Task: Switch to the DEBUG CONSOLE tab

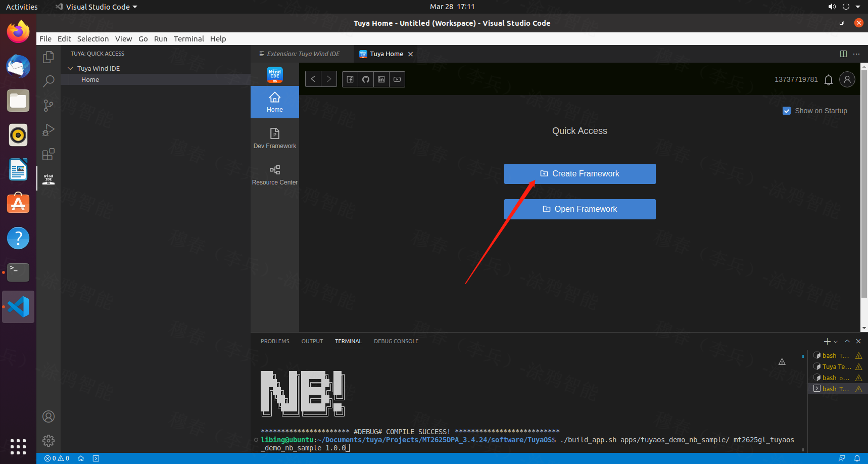Action: click(x=396, y=342)
